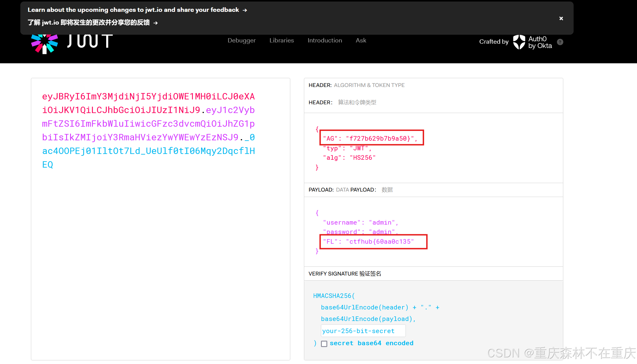Viewport: 637px width, 364px height.
Task: Click the Auth0 by Okta text
Action: point(540,42)
